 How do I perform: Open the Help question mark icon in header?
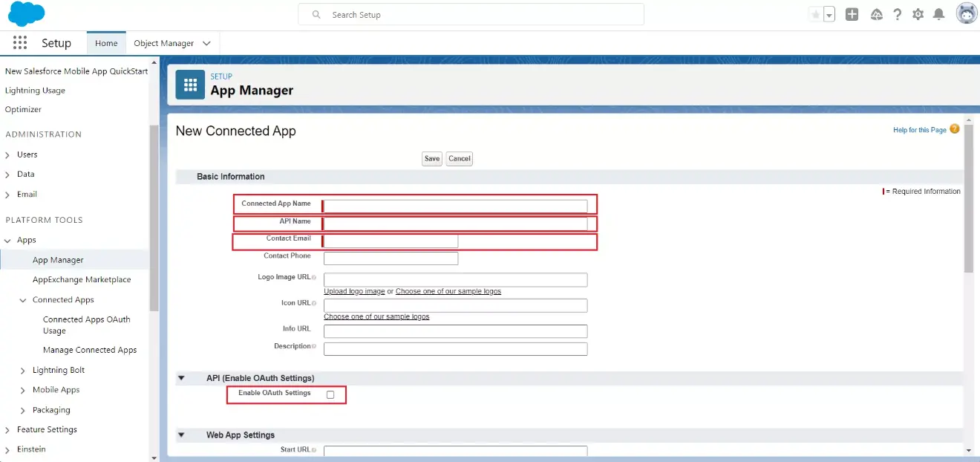(898, 15)
